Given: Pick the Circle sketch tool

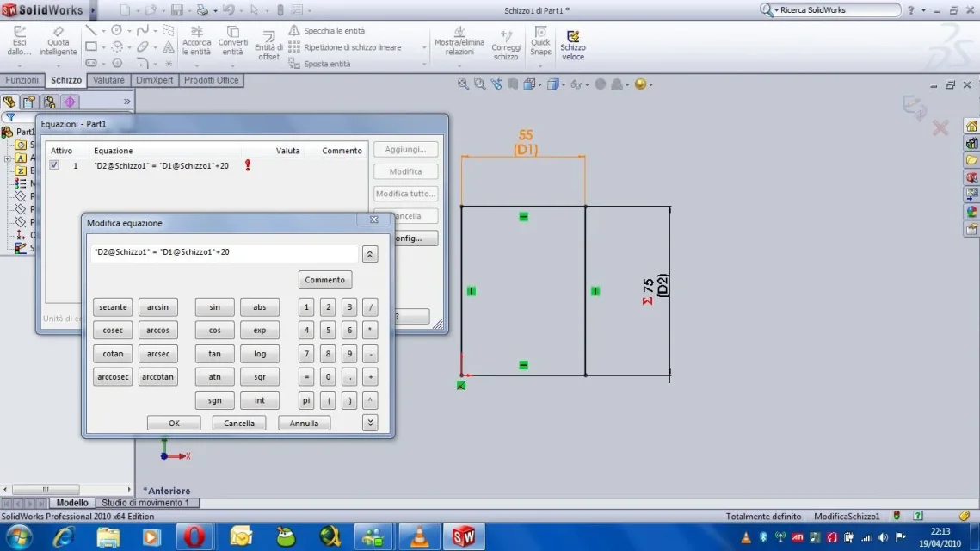Looking at the screenshot, I should tap(117, 30).
